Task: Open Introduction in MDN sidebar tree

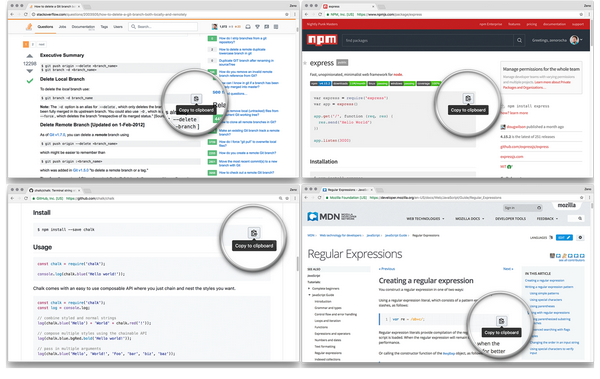Action: 323,301
